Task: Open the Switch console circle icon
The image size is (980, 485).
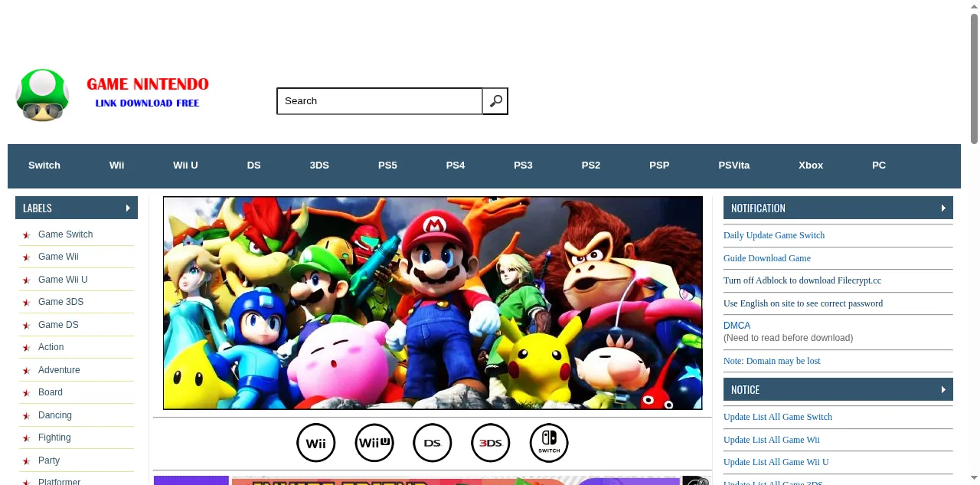Action: coord(549,443)
